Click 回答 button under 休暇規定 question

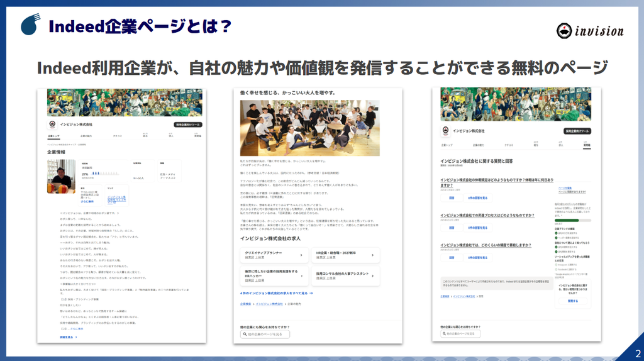452,198
